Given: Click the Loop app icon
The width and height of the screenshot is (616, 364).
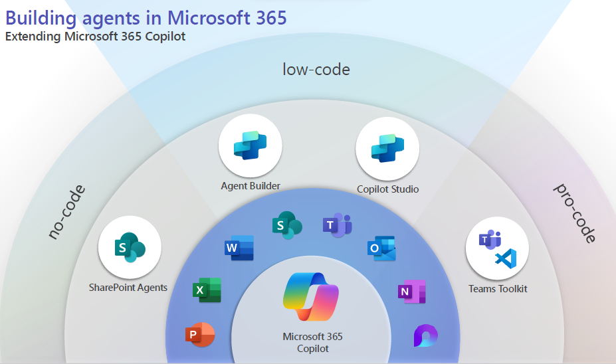Looking at the screenshot, I should pos(425,335).
